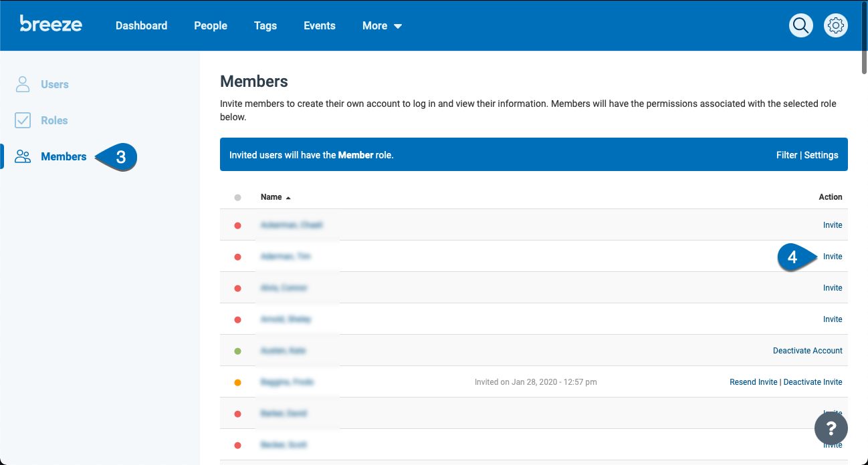Open Users in the sidebar

[41, 84]
